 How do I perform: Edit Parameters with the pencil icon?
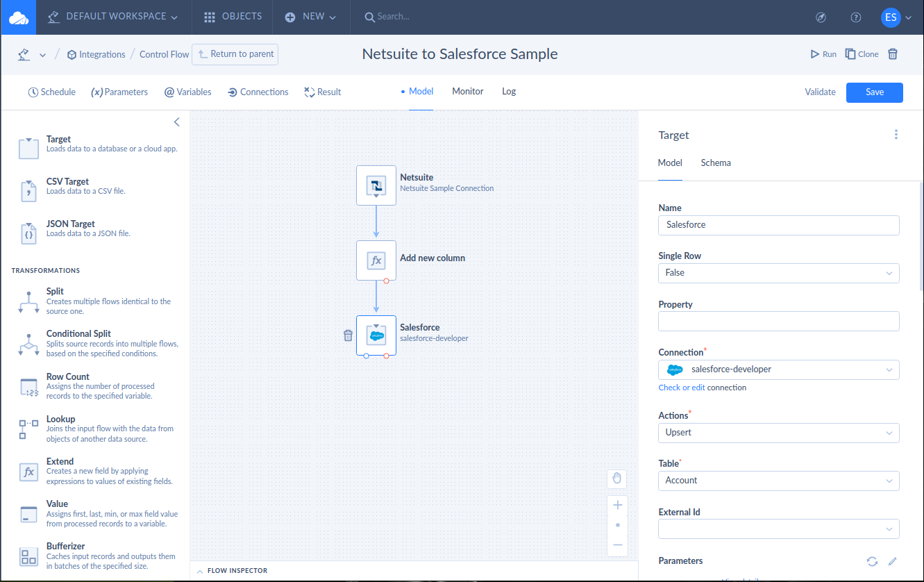click(x=893, y=561)
